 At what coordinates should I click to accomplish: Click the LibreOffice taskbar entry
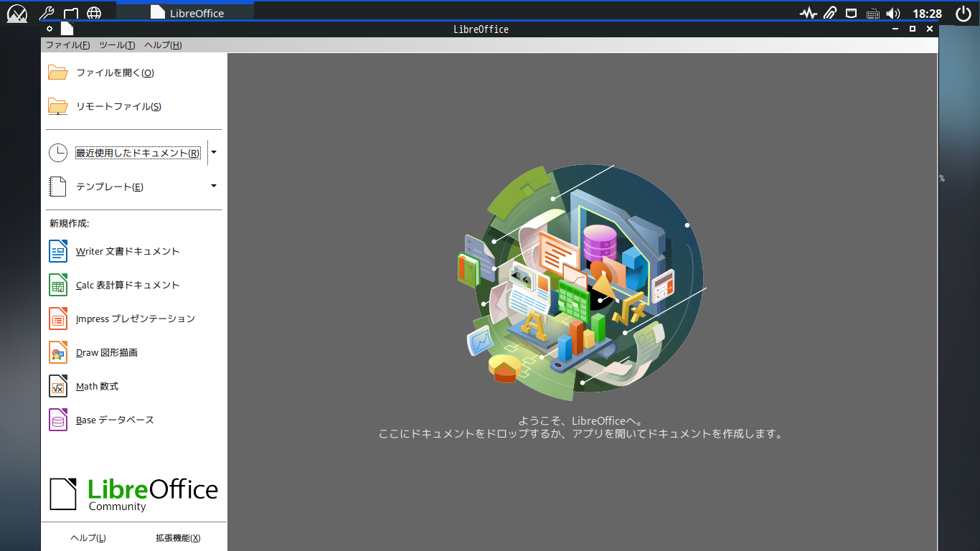click(x=186, y=13)
